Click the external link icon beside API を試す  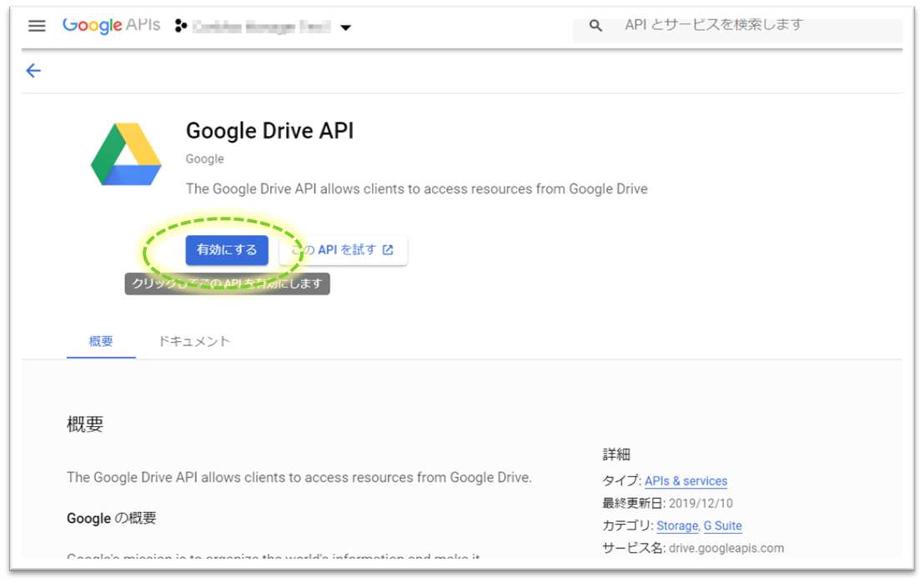pyautogui.click(x=388, y=250)
